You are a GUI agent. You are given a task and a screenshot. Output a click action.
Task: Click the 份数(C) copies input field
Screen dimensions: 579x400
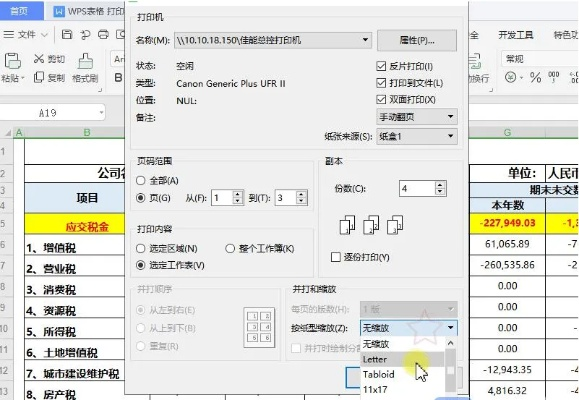pos(417,189)
